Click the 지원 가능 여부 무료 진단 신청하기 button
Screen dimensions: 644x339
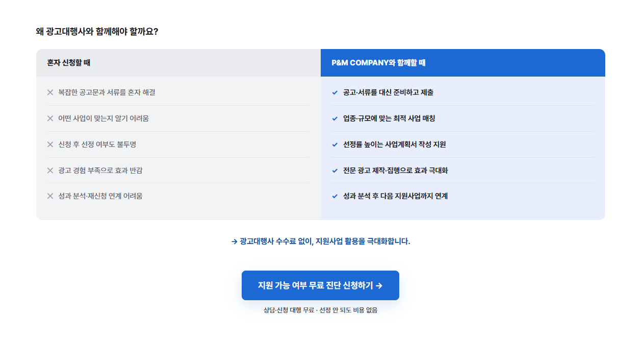pyautogui.click(x=320, y=285)
